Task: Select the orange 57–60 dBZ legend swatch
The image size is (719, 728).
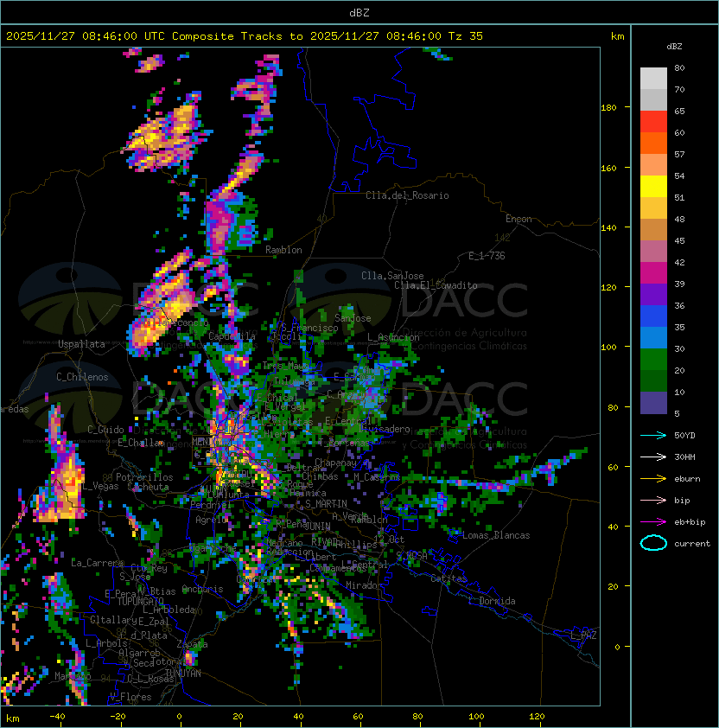Action: click(x=653, y=143)
